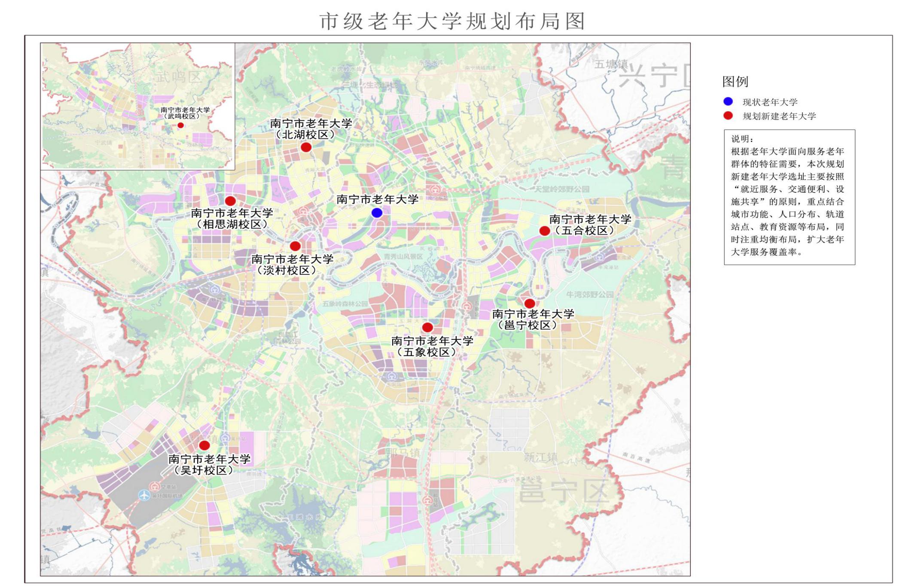Click the 青秀山风景区 label on the map
This screenshot has height=588, width=918.
click(x=403, y=257)
